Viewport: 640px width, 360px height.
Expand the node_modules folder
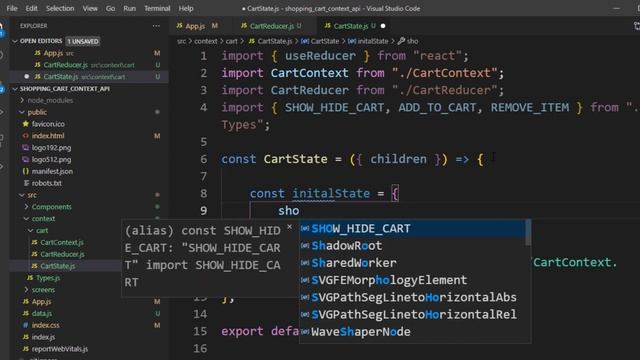pyautogui.click(x=50, y=100)
